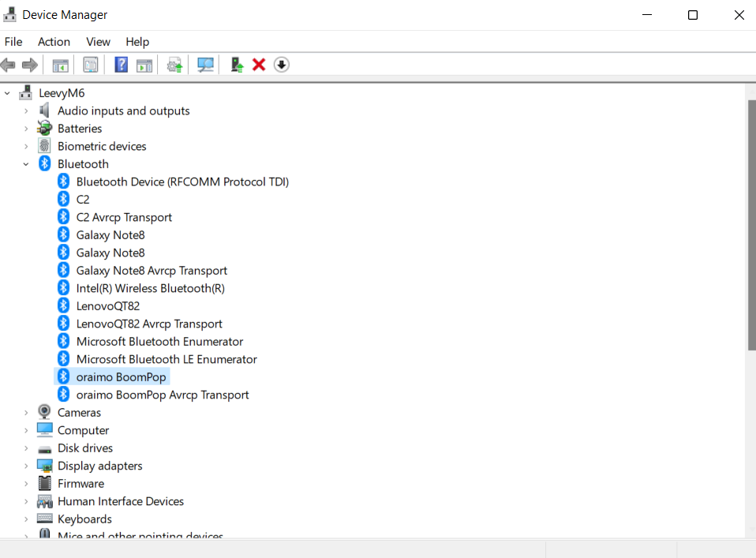Select the C2 Avrcp Transport device
This screenshot has height=558, width=756.
coord(124,218)
